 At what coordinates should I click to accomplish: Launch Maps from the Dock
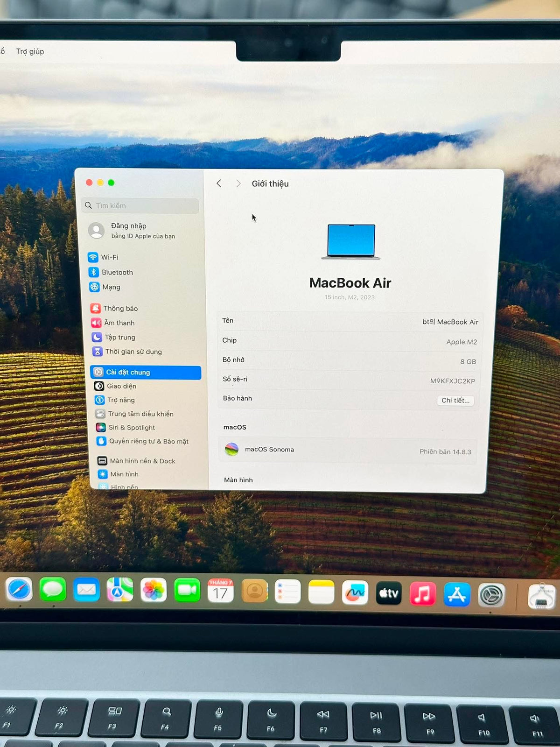(x=120, y=590)
